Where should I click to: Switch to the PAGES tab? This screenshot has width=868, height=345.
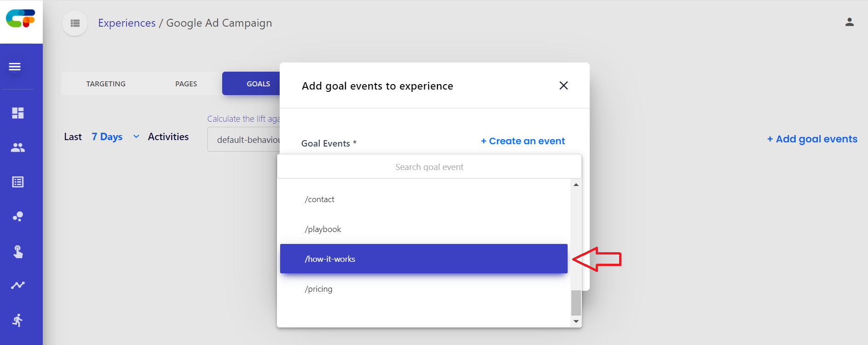(186, 84)
